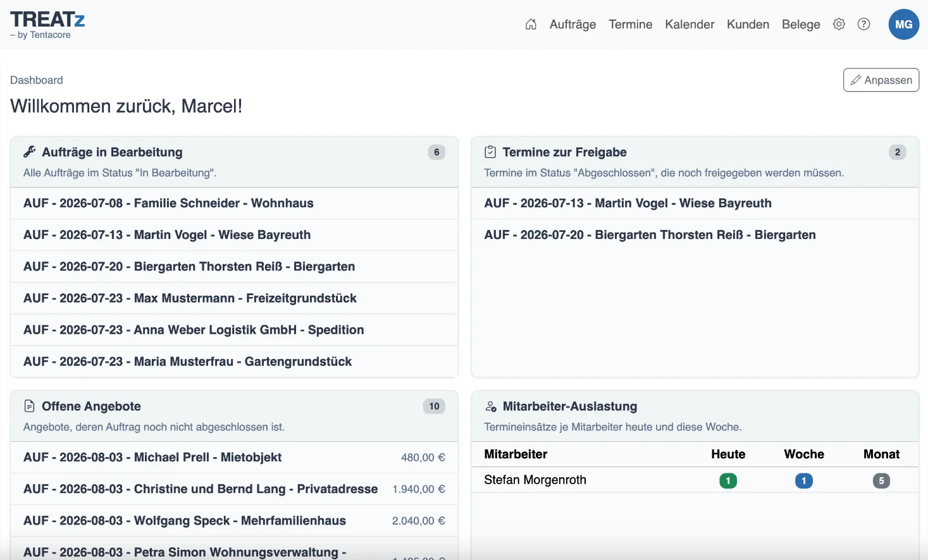
Task: Click the Mitarbeiter column header
Action: (x=516, y=454)
